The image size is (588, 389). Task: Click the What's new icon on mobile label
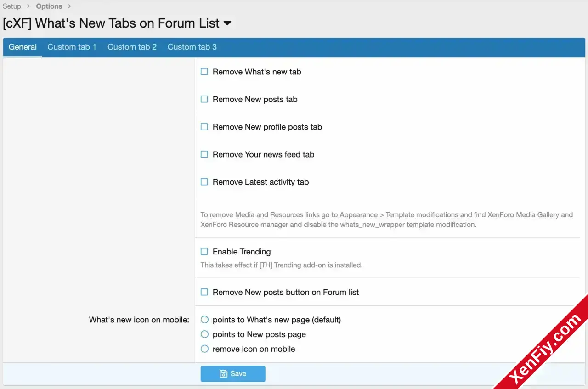(139, 320)
